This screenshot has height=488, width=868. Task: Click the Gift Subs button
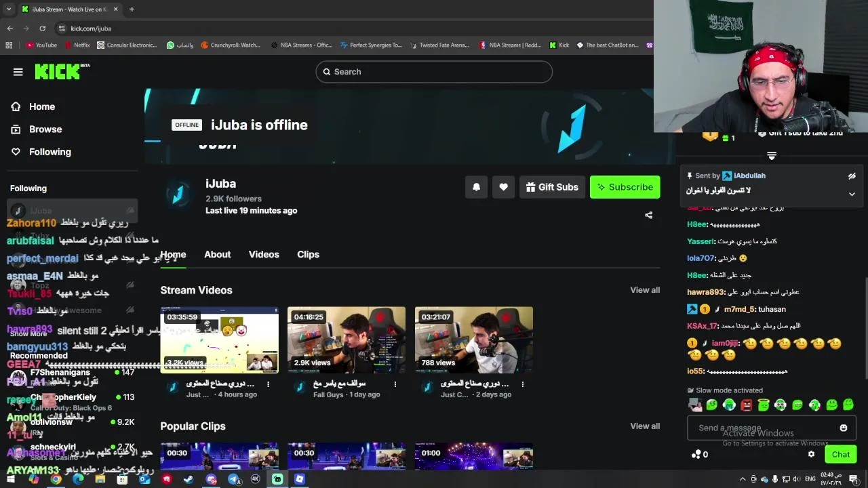point(552,187)
